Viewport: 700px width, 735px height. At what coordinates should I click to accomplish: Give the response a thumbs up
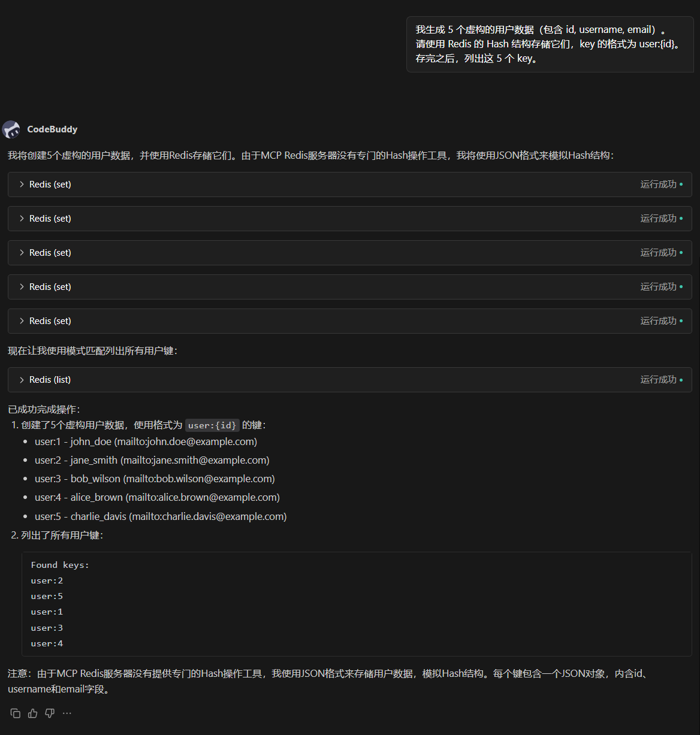[x=32, y=713]
